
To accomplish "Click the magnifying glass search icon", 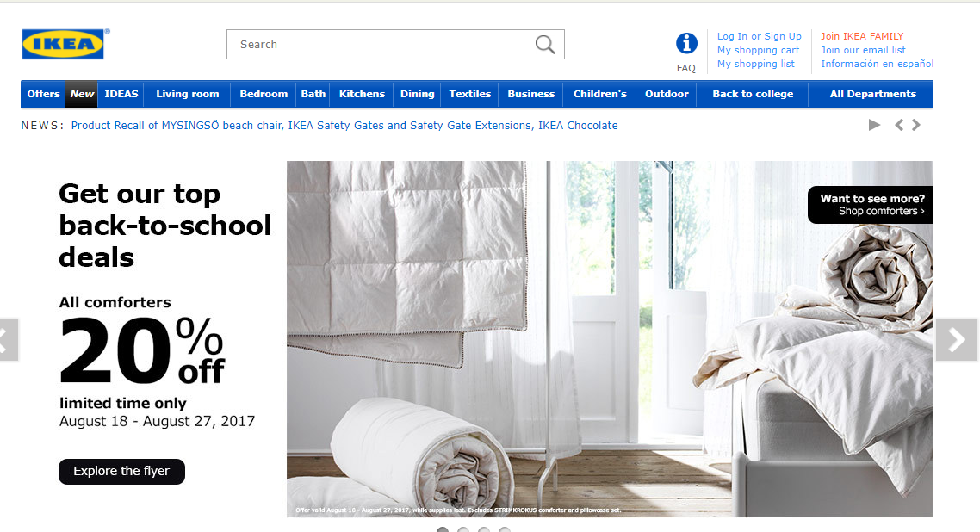I will pyautogui.click(x=543, y=44).
